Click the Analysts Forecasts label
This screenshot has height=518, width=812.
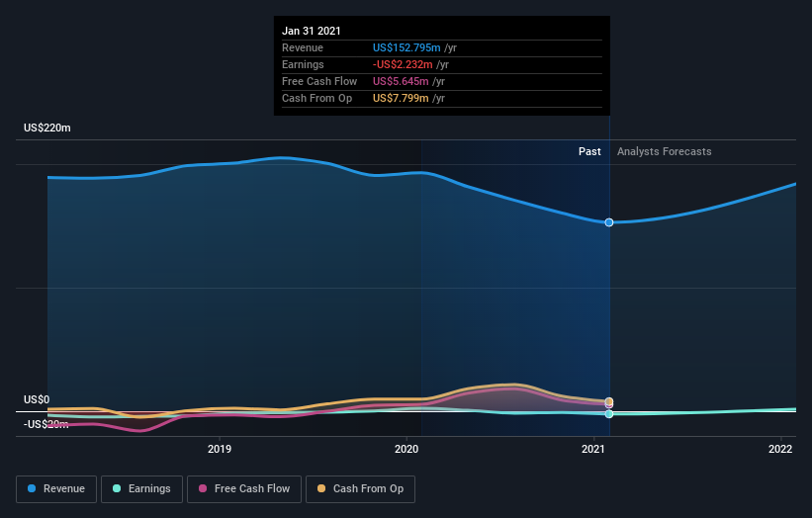(x=665, y=151)
